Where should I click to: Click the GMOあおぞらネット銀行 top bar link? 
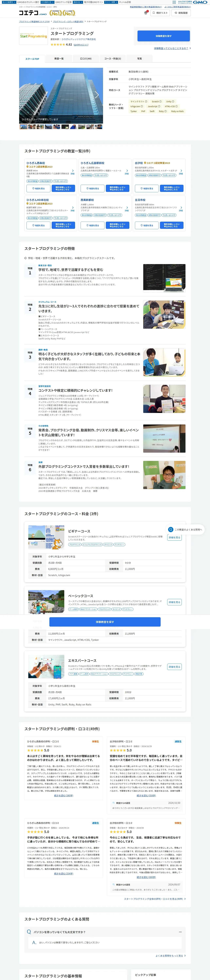click(x=28, y=2)
